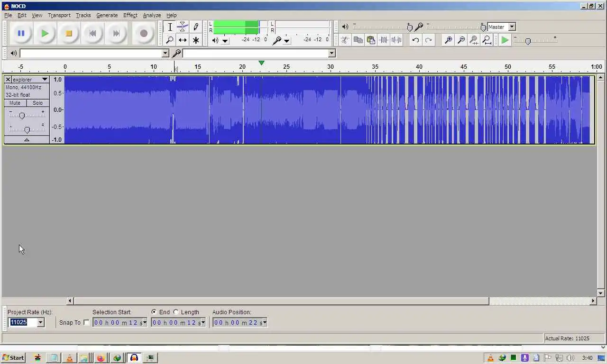
Task: Select the End radio button
Action: click(x=154, y=312)
